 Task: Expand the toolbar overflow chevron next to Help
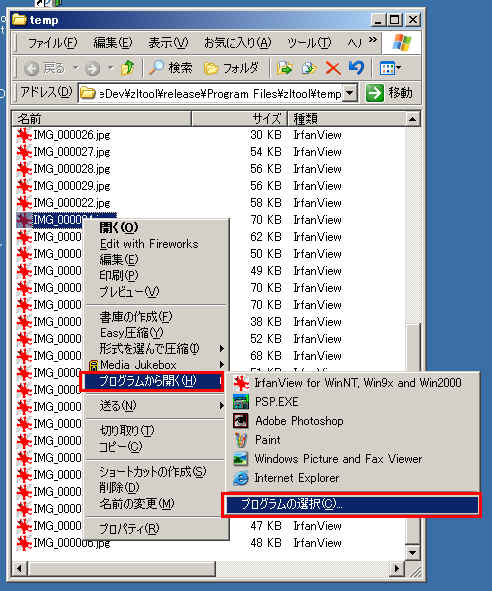pyautogui.click(x=372, y=41)
